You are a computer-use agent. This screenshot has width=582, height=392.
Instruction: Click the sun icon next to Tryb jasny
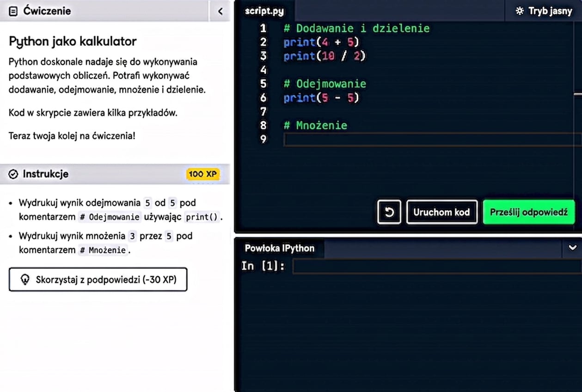coord(520,11)
